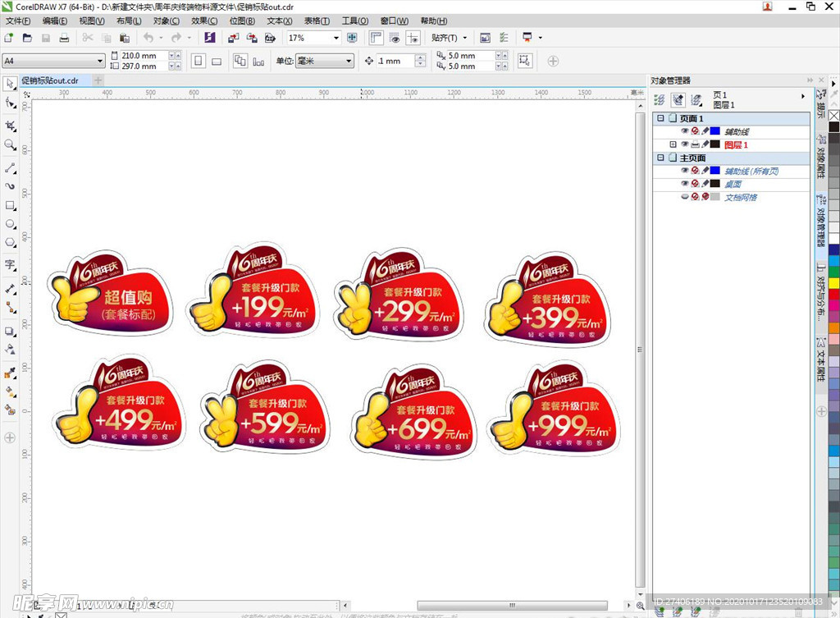Click the Import icon in the toolbar

[234, 38]
